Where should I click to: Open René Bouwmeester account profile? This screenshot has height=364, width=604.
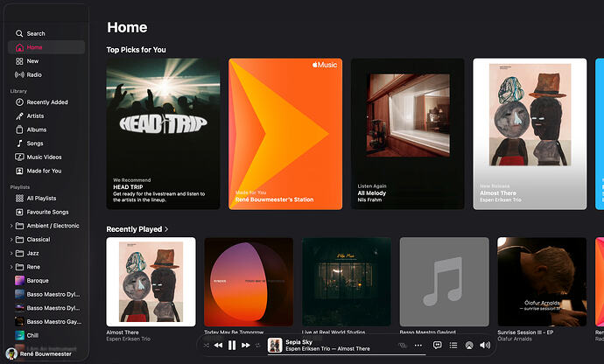(x=39, y=353)
